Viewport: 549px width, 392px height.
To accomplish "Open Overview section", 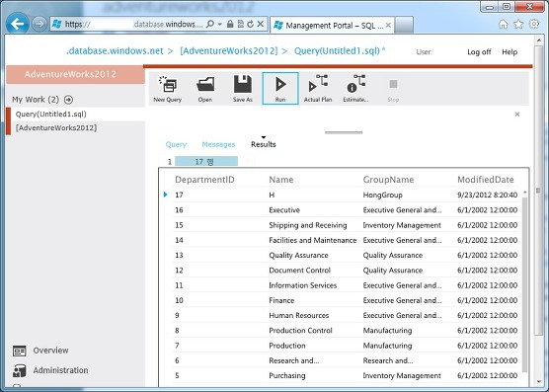I will [40, 351].
